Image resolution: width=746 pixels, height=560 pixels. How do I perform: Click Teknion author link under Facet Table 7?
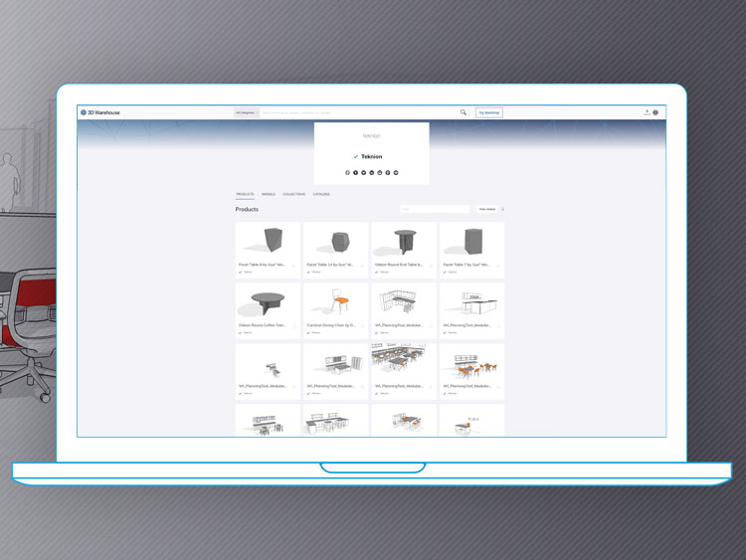tap(452, 273)
